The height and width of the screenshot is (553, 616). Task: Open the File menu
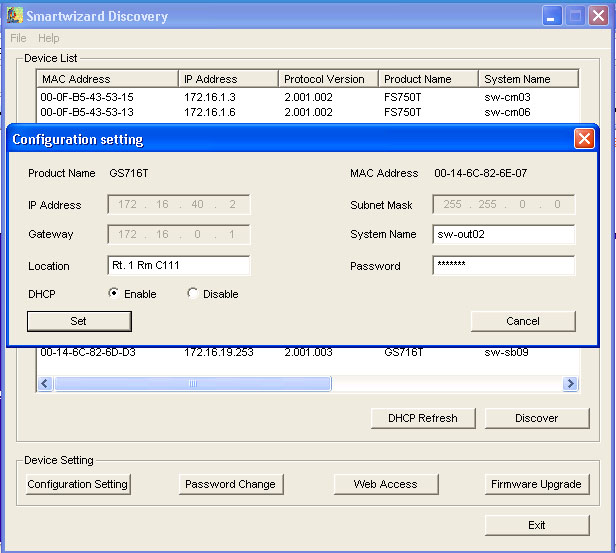pos(18,38)
